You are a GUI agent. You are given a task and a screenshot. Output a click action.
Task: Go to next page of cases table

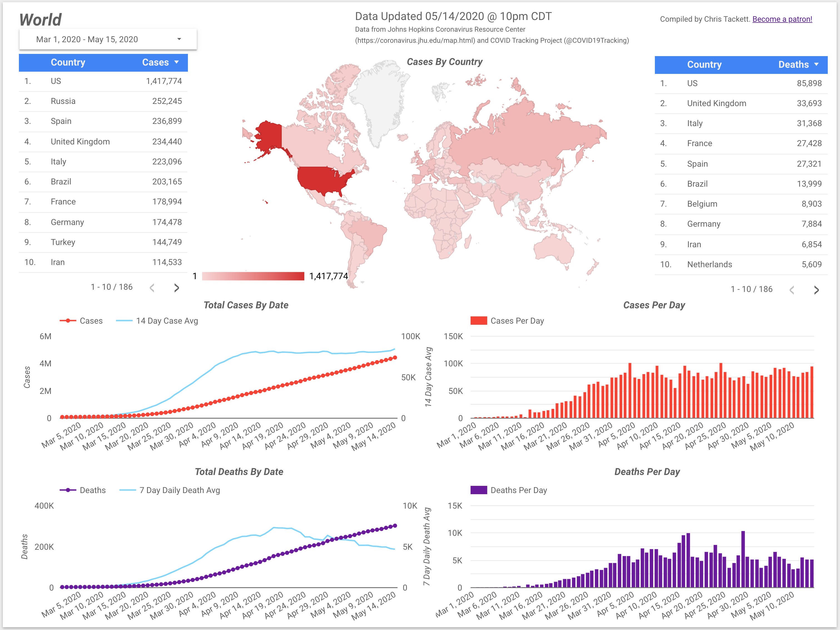click(x=177, y=288)
